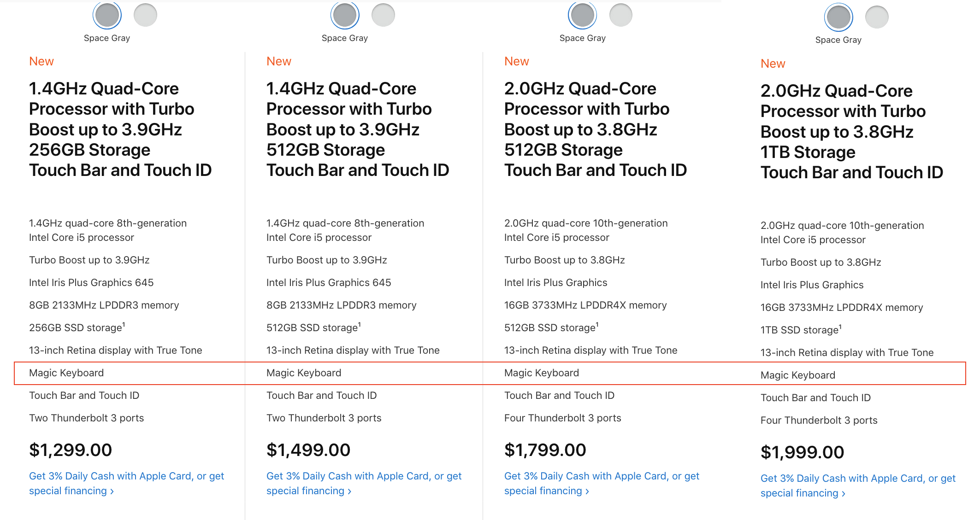Click the 1TB SSD storage footnote line
Image resolution: width=980 pixels, height=520 pixels.
801,330
